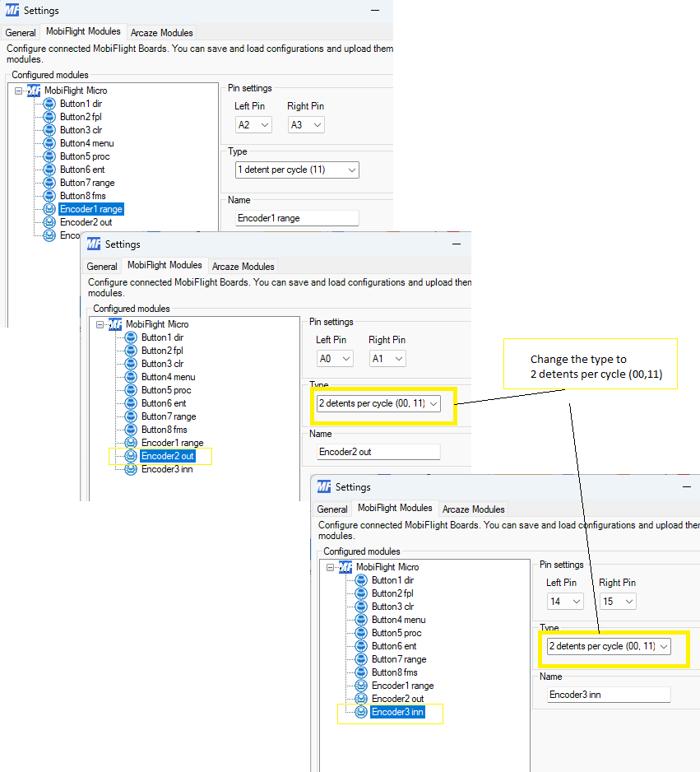Switch to General tab in Encoder2-selected window
This screenshot has width=700, height=772.
tap(102, 267)
